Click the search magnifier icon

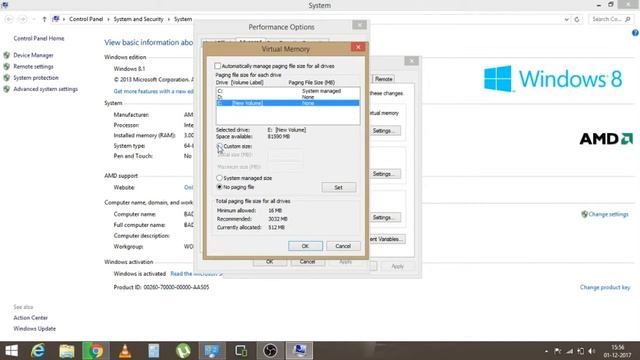pos(627,19)
